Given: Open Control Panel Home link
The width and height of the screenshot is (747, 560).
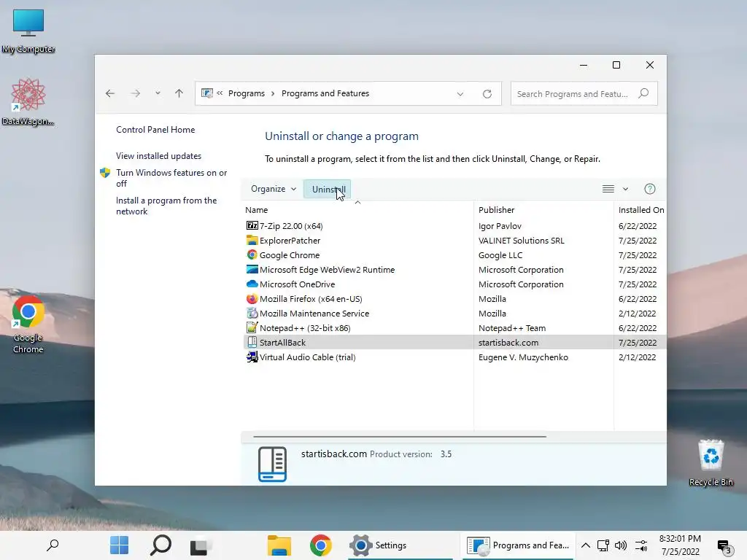Looking at the screenshot, I should point(155,130).
